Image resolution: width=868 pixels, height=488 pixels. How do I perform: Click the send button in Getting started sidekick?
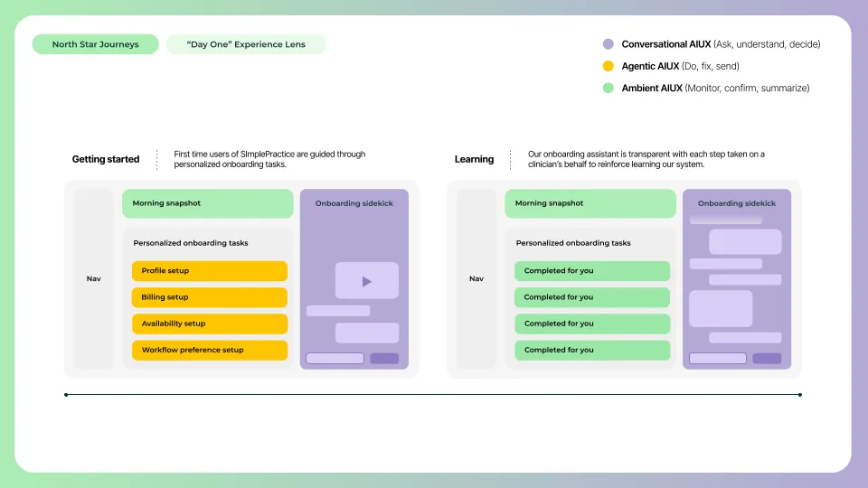pos(384,359)
